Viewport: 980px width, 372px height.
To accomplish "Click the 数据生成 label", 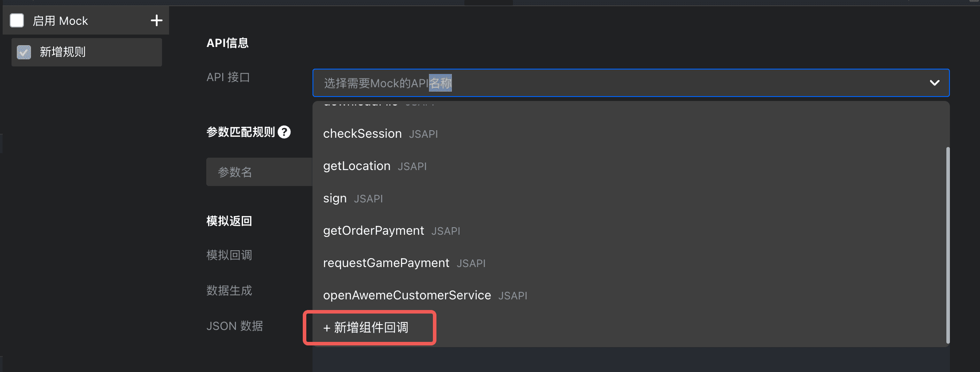I will point(229,291).
